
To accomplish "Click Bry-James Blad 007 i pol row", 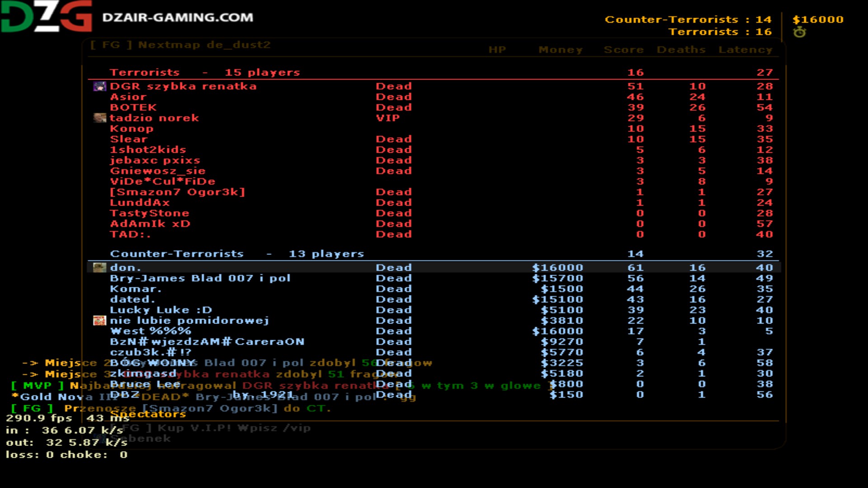I will tap(200, 278).
